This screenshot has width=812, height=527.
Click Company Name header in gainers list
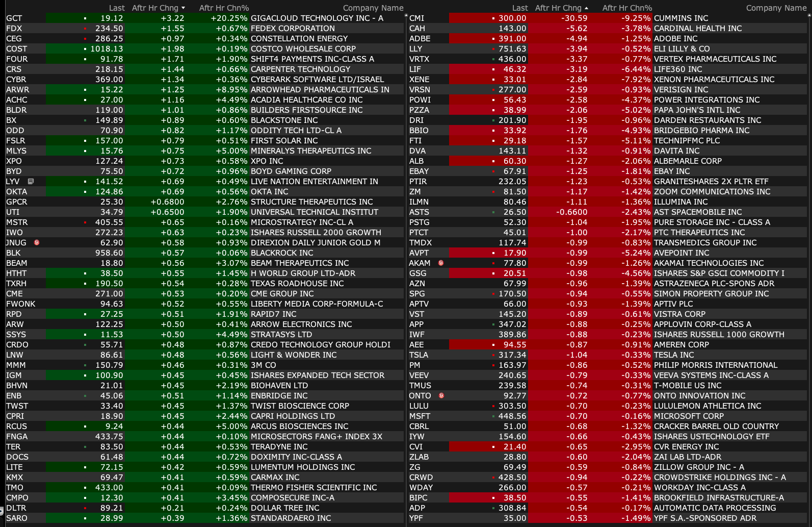click(x=373, y=8)
